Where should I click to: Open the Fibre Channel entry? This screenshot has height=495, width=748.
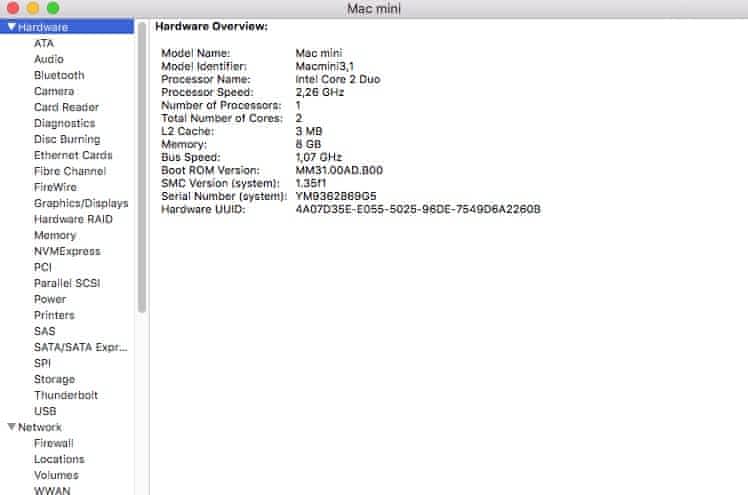(70, 171)
